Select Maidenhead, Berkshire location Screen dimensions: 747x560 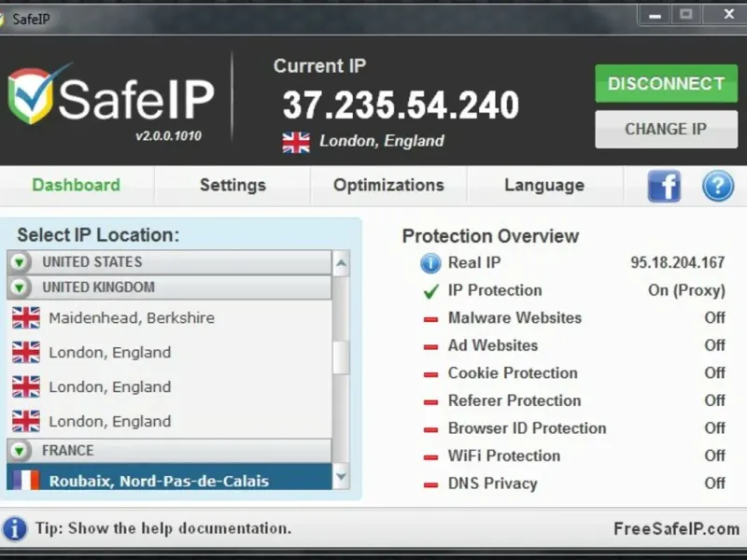[169, 317]
